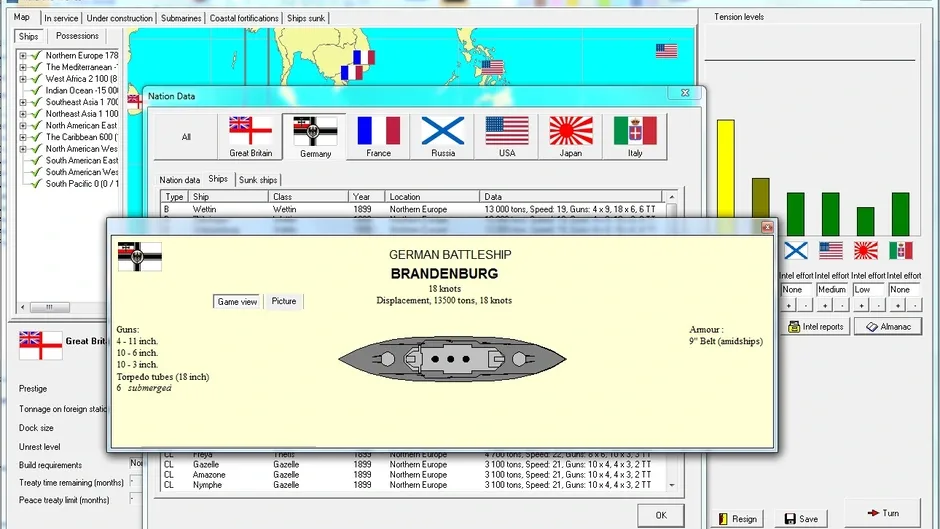This screenshot has width=940, height=529.
Task: Pick the USA flag nation button
Action: (x=507, y=137)
